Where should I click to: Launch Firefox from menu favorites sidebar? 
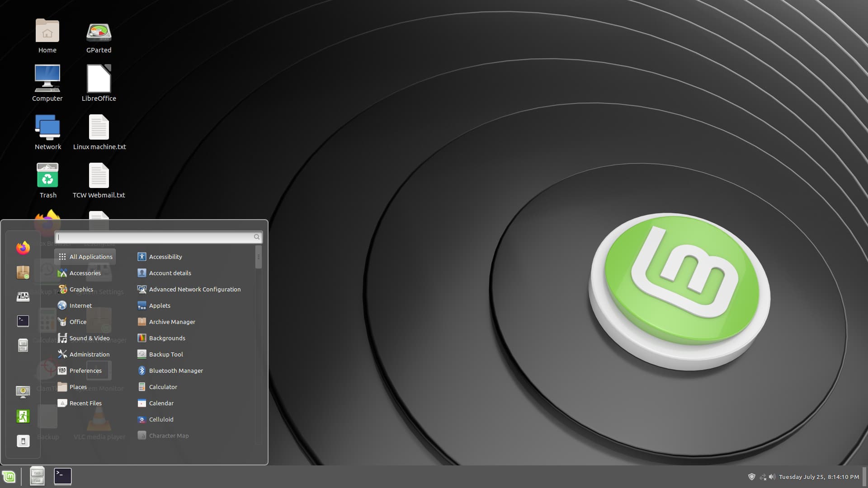click(x=23, y=248)
